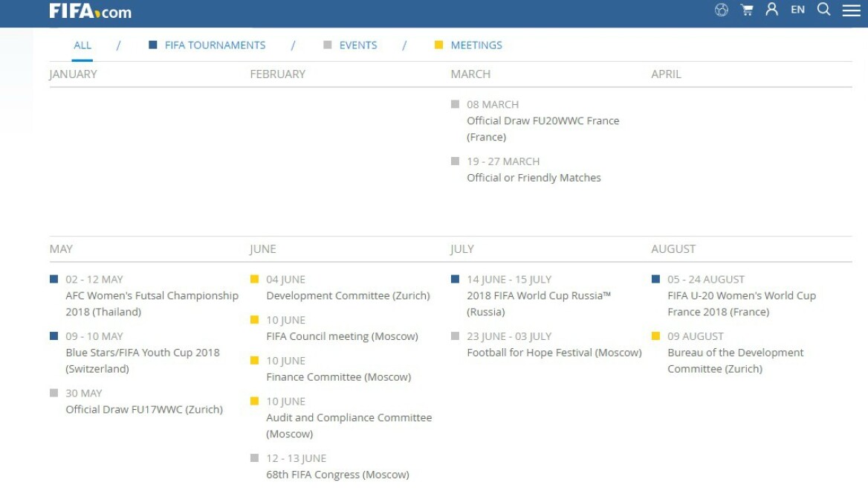This screenshot has width=868, height=488.
Task: Open the hamburger main menu
Action: pyautogui.click(x=851, y=10)
